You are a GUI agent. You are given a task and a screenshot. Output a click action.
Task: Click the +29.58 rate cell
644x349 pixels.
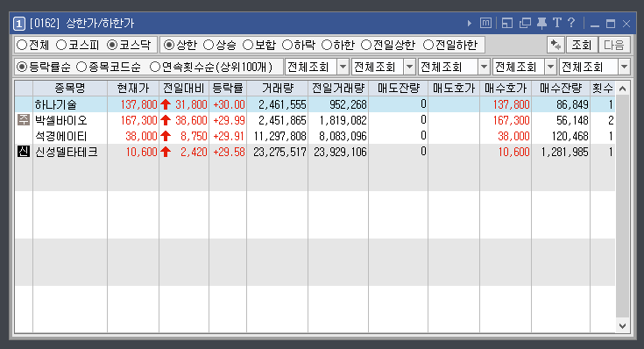229,152
